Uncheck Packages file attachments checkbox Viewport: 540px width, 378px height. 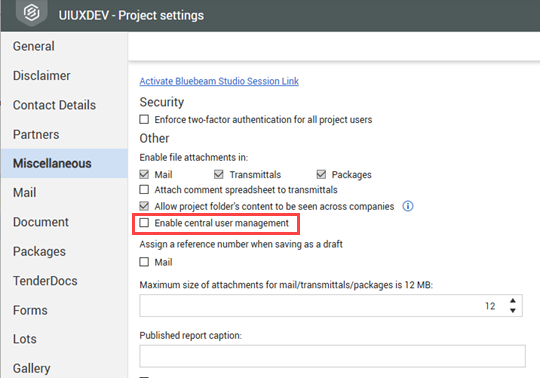click(x=321, y=175)
